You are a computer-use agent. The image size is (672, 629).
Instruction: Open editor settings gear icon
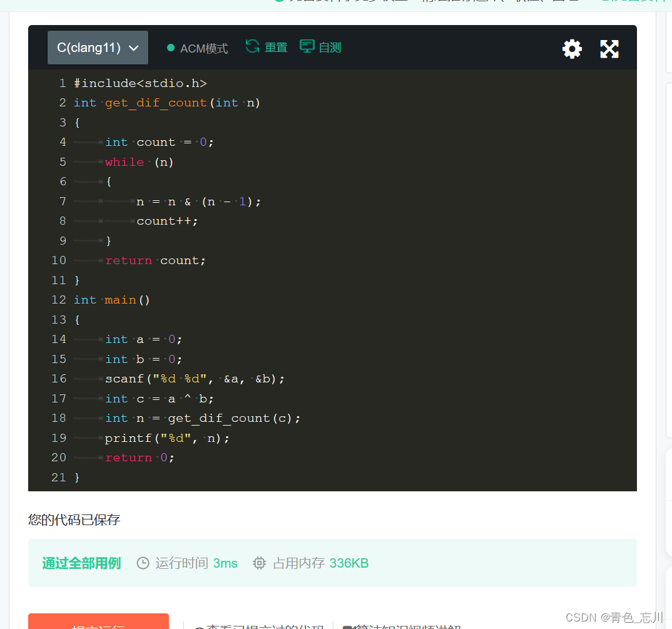pyautogui.click(x=572, y=49)
